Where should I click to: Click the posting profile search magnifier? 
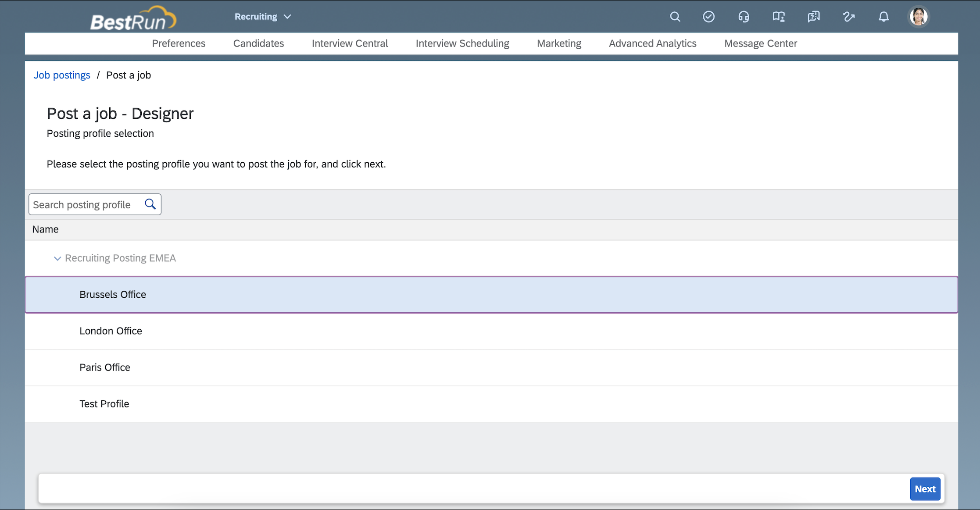click(150, 204)
